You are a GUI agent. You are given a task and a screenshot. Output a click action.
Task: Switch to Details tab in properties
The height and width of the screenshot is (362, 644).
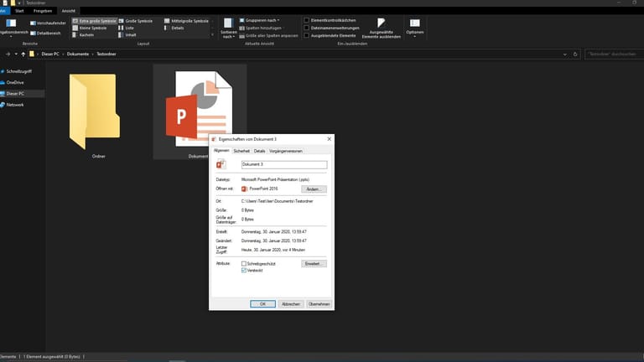point(259,151)
